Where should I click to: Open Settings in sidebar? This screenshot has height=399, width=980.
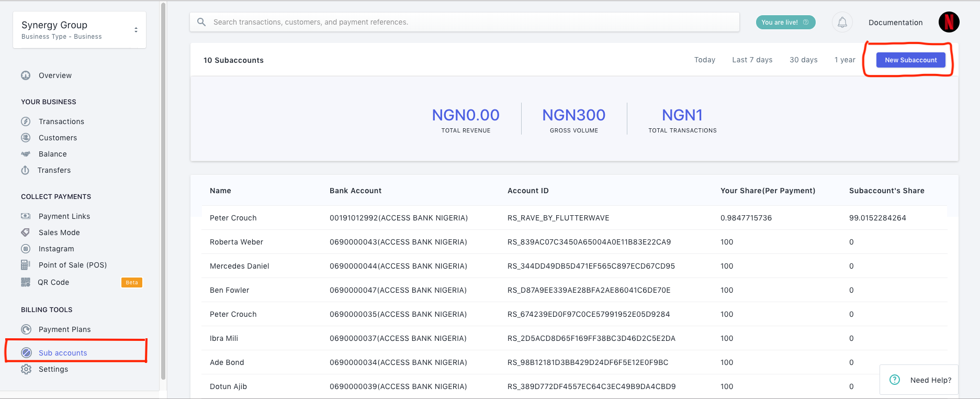pos(53,369)
